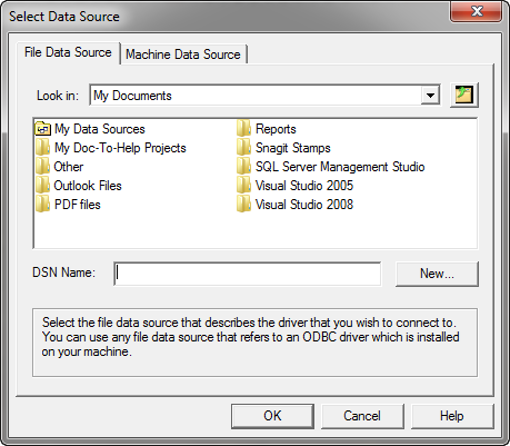Image resolution: width=510 pixels, height=446 pixels.
Task: Switch to the Machine Data Source tab
Action: click(184, 54)
